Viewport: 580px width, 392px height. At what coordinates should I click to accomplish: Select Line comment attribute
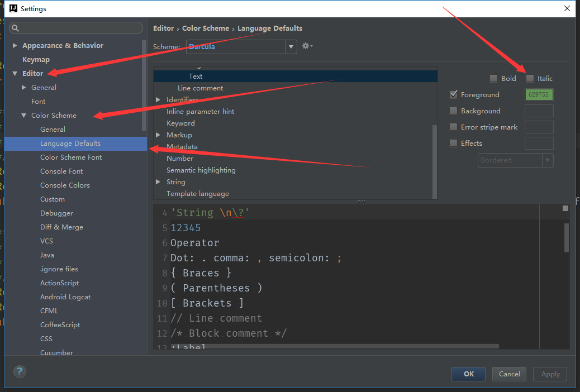[200, 88]
